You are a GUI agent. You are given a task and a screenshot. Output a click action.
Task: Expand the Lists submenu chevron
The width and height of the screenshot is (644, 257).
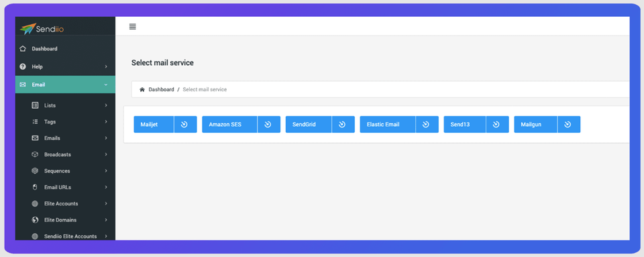106,105
